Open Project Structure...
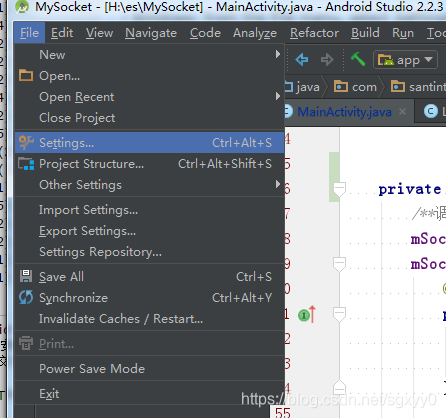The height and width of the screenshot is (418, 446). click(x=149, y=164)
